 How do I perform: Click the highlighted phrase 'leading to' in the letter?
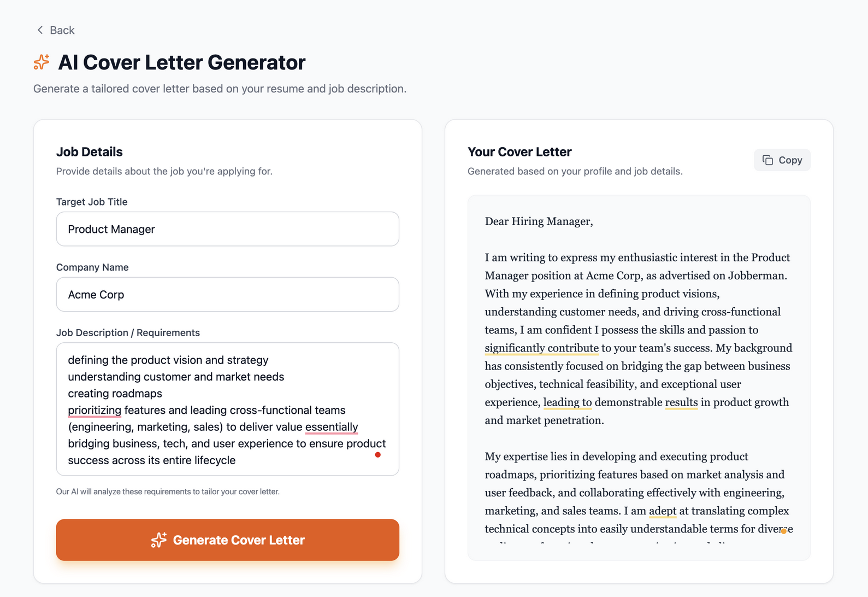[x=567, y=402]
